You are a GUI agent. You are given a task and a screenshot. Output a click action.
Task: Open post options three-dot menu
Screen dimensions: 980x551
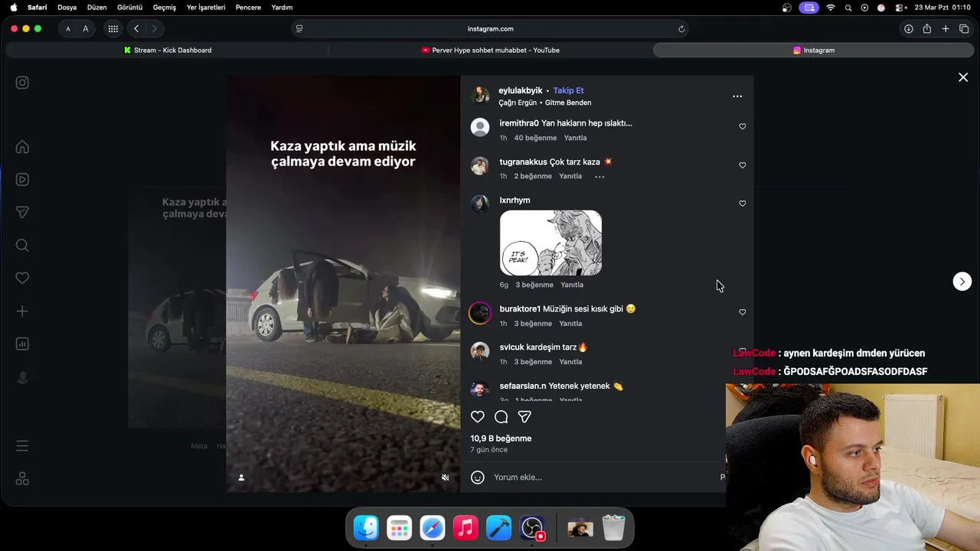pos(737,96)
